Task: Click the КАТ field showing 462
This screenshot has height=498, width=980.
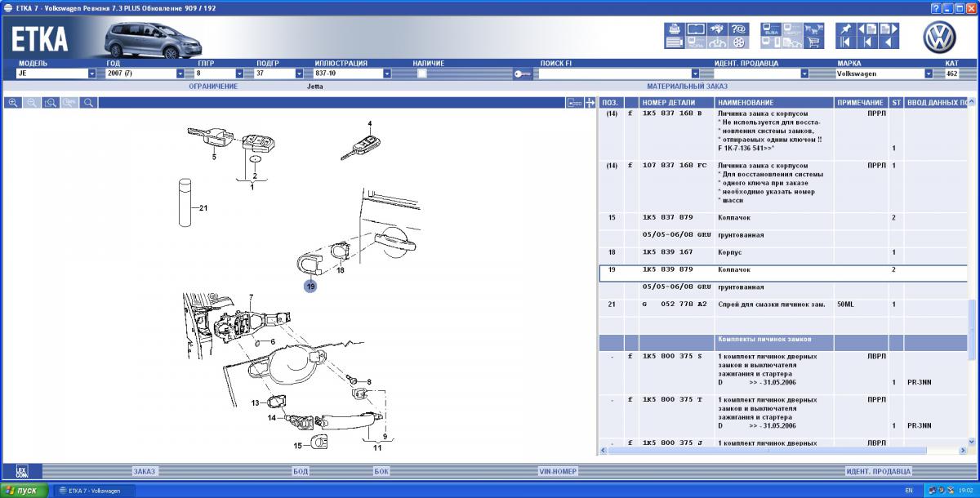Action: pyautogui.click(x=951, y=73)
